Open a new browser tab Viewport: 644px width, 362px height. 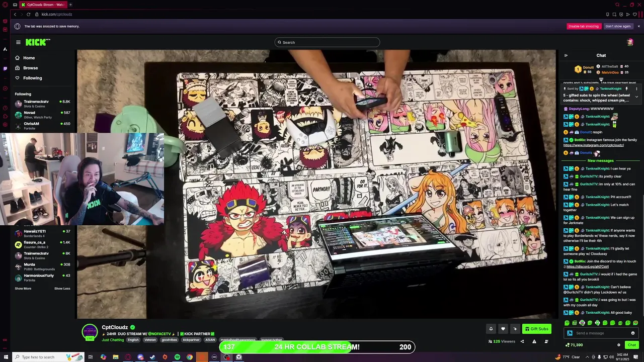[70, 5]
